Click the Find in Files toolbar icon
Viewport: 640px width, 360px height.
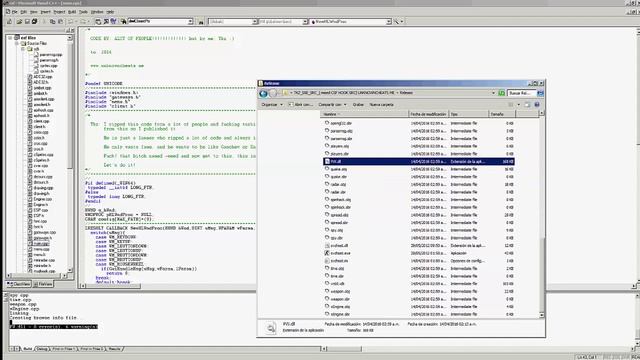[x=123, y=21]
